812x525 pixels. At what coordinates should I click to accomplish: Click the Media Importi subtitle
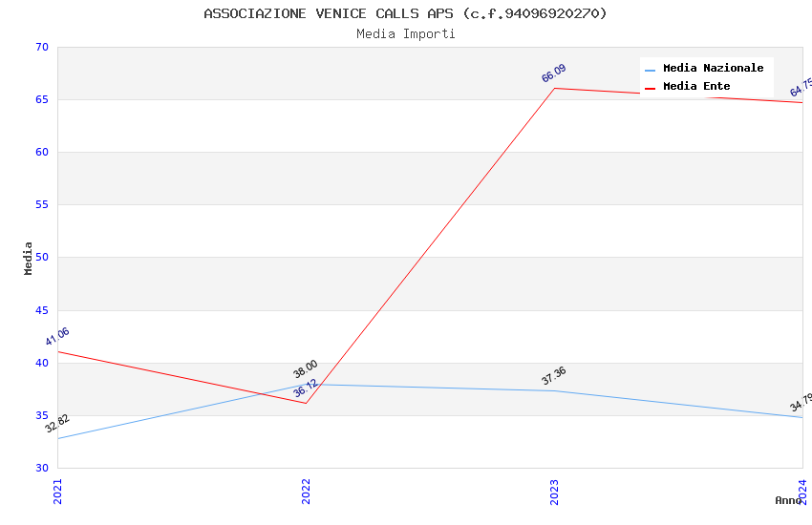tap(405, 34)
